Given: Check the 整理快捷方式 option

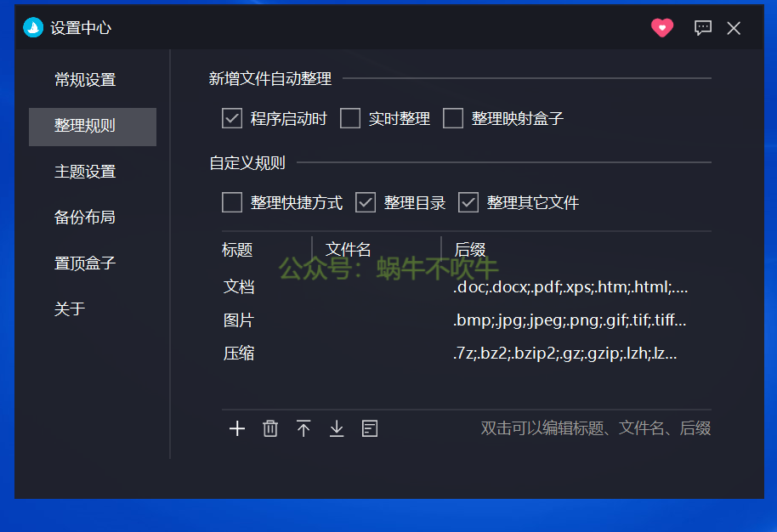Looking at the screenshot, I should pyautogui.click(x=232, y=202).
